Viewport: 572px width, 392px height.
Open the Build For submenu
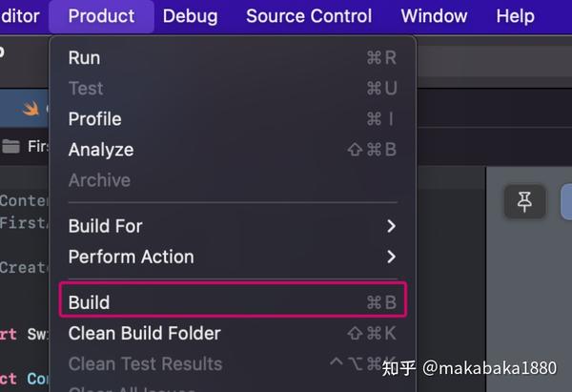(x=233, y=226)
